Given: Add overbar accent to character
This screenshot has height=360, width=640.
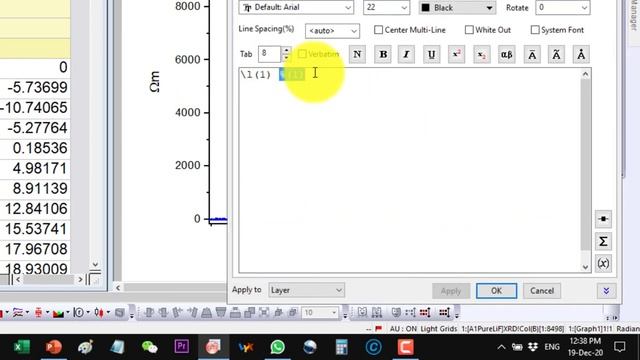Looking at the screenshot, I should coord(532,54).
